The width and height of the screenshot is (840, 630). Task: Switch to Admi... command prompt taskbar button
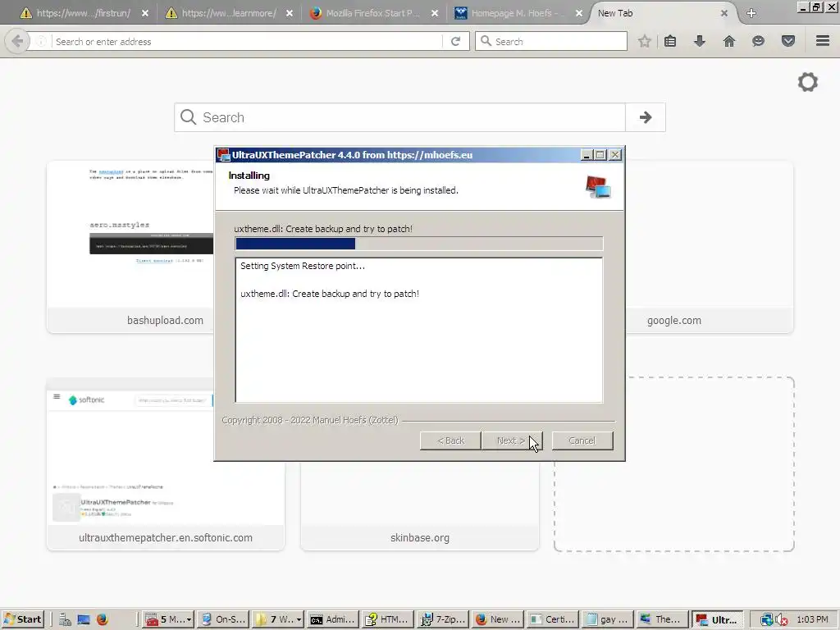pyautogui.click(x=333, y=619)
